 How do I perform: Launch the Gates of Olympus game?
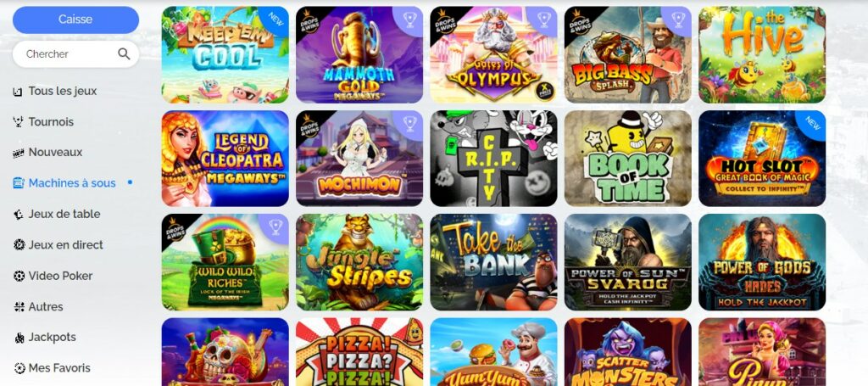(493, 55)
